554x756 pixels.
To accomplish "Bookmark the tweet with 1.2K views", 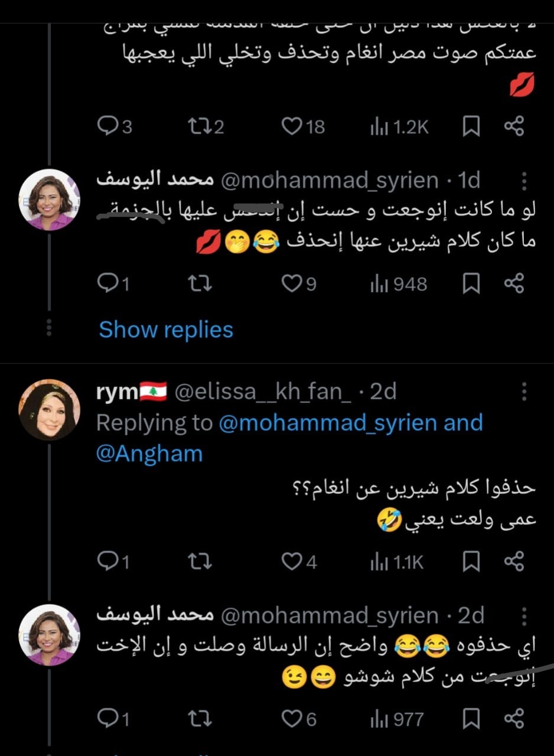I will click(x=471, y=126).
